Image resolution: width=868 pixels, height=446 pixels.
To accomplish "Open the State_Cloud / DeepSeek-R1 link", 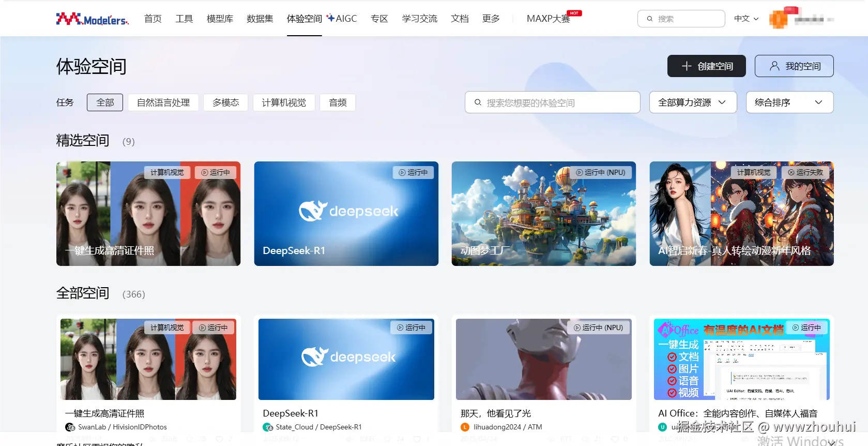I will point(319,427).
